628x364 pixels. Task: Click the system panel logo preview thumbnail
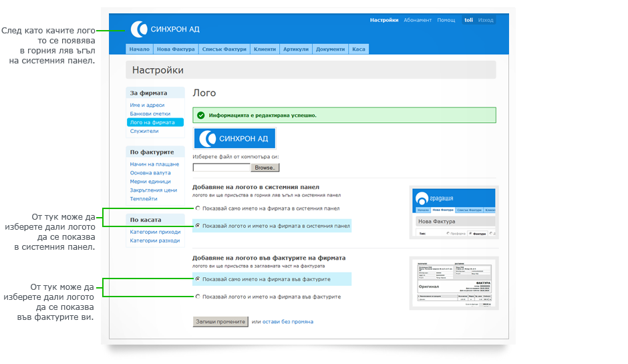click(453, 212)
